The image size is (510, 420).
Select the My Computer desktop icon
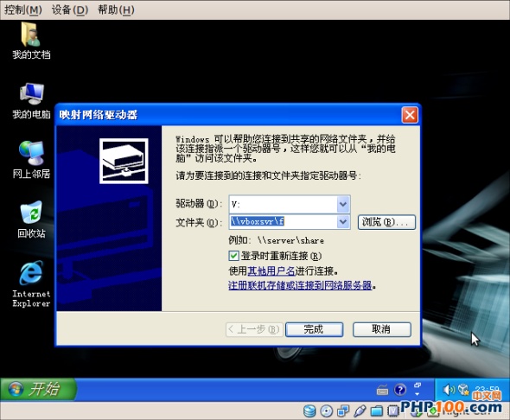(x=31, y=100)
